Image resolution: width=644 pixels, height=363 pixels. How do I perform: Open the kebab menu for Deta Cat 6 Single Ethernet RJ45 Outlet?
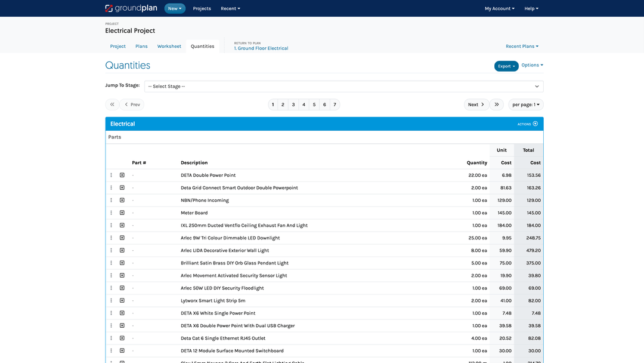point(112,338)
